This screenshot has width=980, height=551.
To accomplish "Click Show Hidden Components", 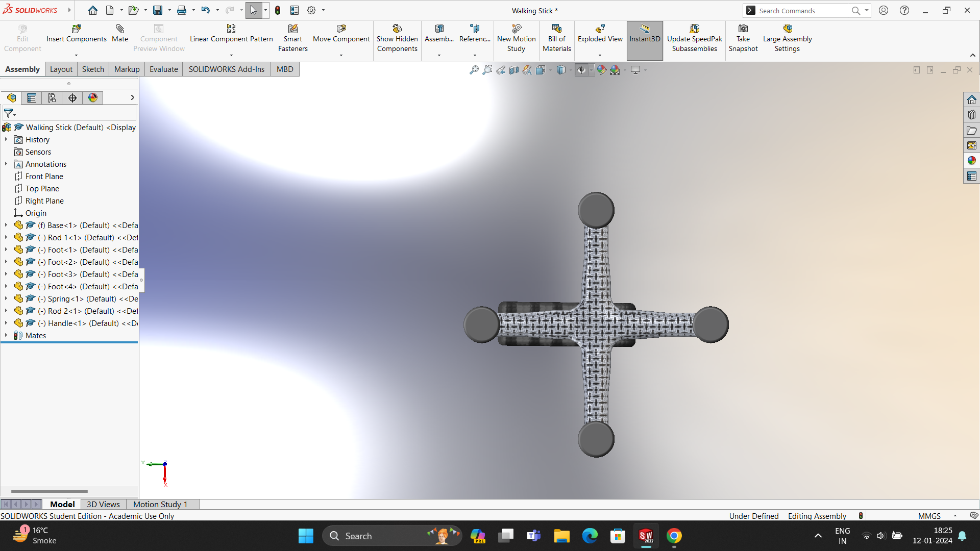I will [x=397, y=38].
